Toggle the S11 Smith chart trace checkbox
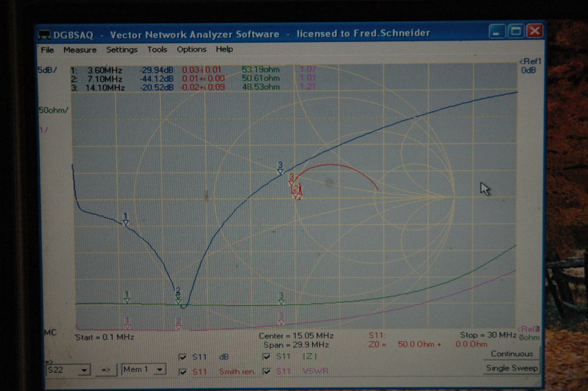This screenshot has width=588, height=391. pyautogui.click(x=182, y=371)
